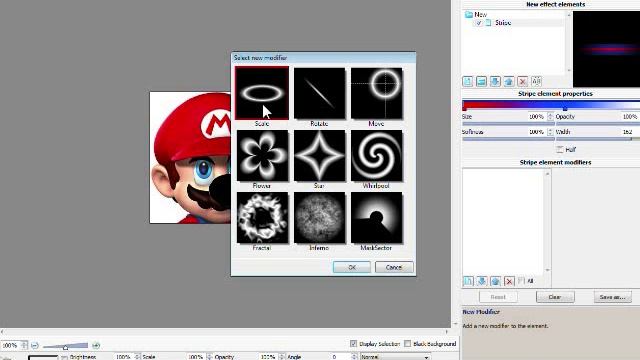Enable the Black Background checkbox
This screenshot has height=360, width=640.
tap(407, 344)
